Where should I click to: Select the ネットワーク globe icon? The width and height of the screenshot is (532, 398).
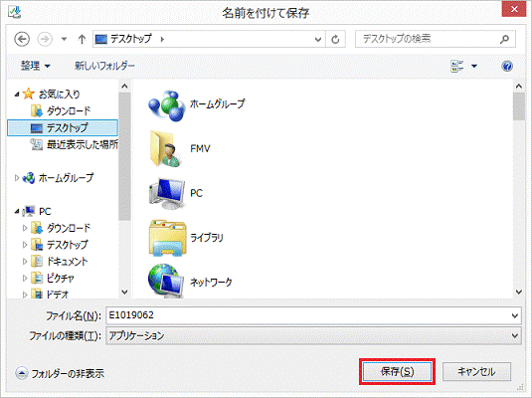point(166,282)
